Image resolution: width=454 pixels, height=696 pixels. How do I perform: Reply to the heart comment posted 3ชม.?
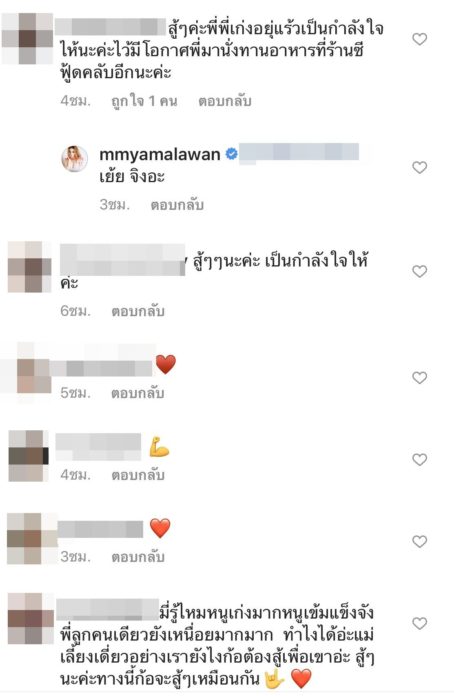pyautogui.click(x=138, y=557)
